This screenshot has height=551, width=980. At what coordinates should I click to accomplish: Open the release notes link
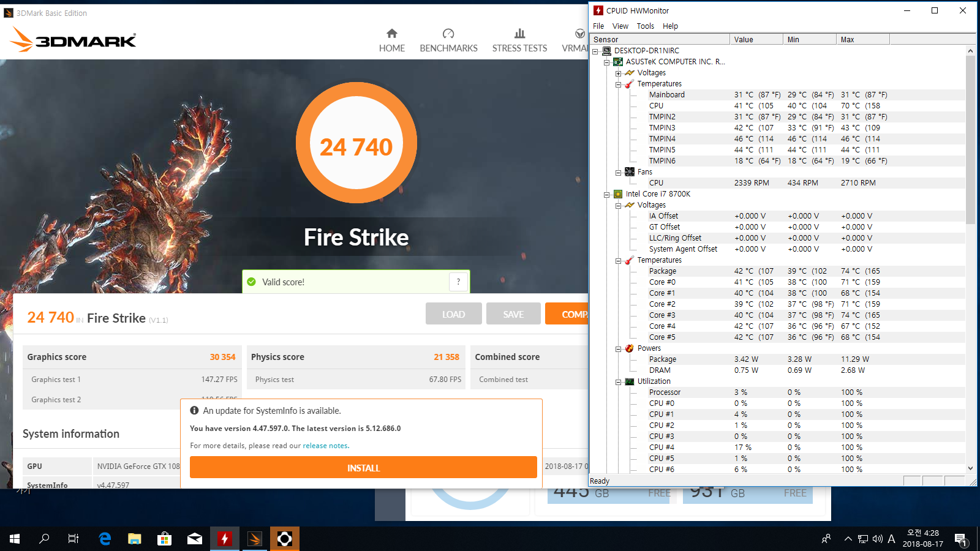click(x=326, y=446)
